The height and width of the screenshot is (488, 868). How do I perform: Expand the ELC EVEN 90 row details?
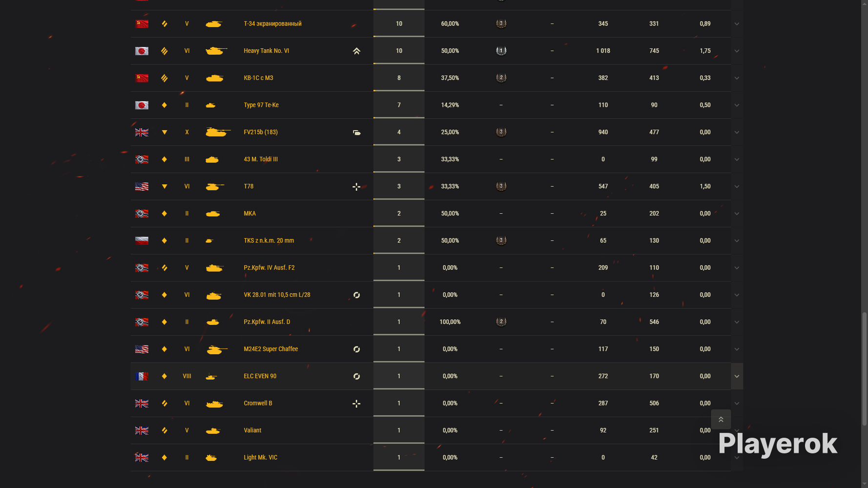click(737, 376)
